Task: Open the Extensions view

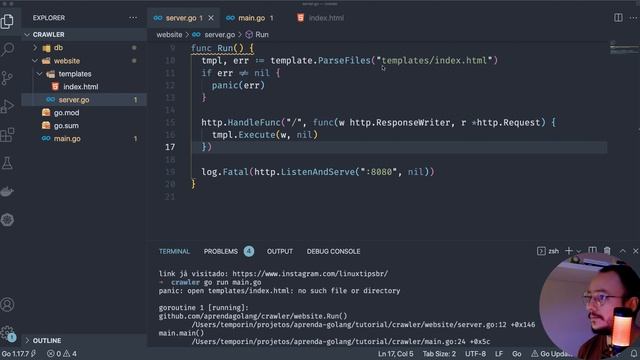Action: [x=7, y=135]
